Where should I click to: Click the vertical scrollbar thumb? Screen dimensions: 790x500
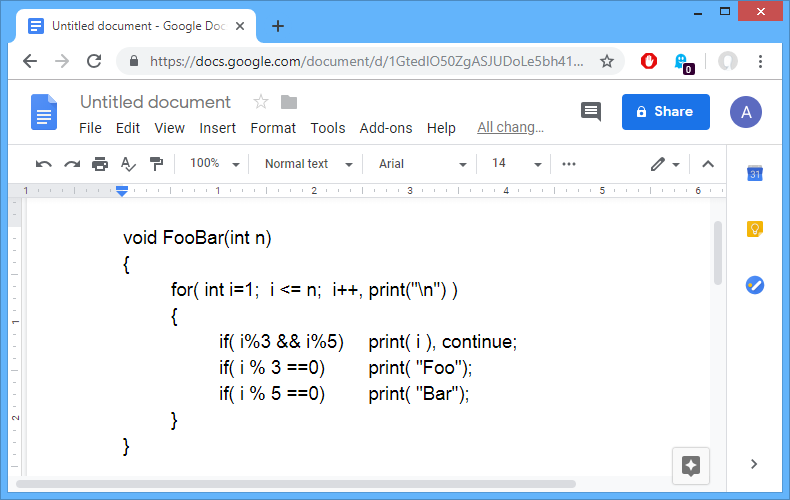[717, 253]
